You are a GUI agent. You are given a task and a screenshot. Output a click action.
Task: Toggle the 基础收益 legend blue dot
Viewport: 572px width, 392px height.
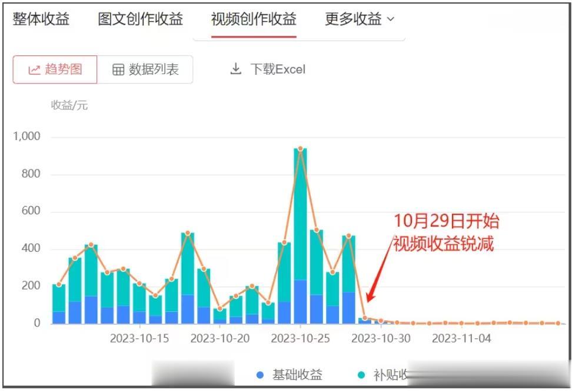click(x=260, y=375)
